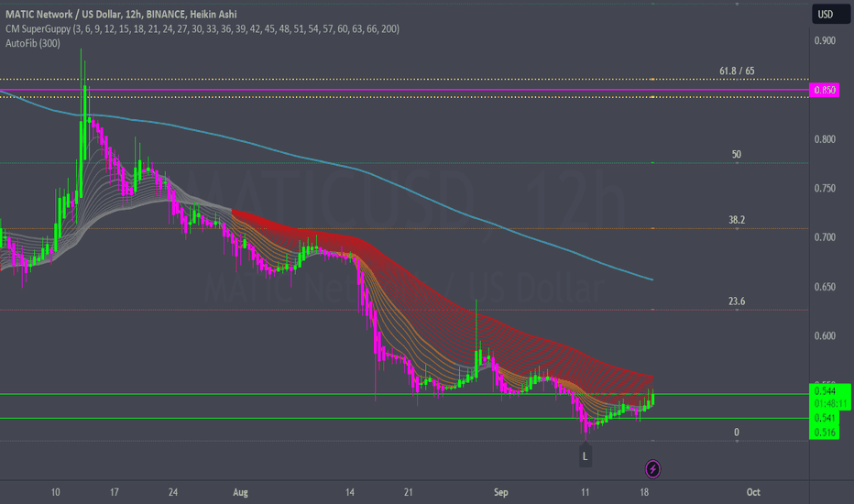
Task: Click the 0.650 price axis value
Action: pos(825,287)
